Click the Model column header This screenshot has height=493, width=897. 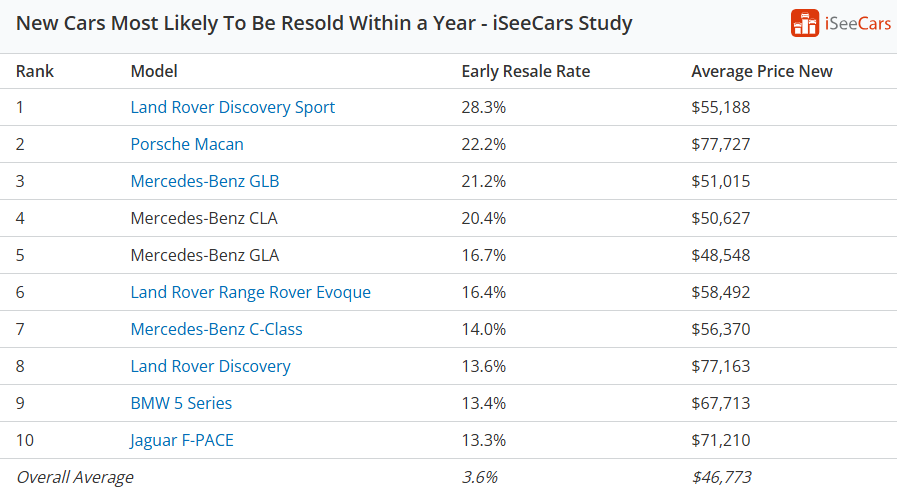pos(154,71)
